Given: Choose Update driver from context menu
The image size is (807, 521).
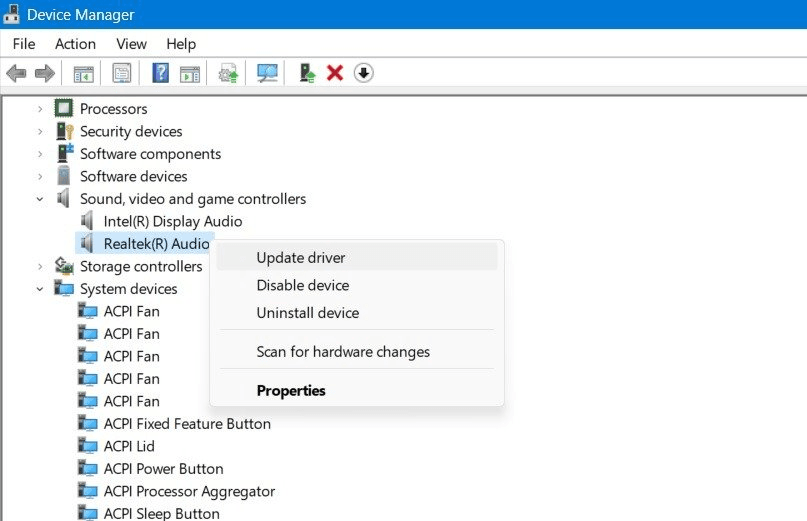Looking at the screenshot, I should click(357, 257).
